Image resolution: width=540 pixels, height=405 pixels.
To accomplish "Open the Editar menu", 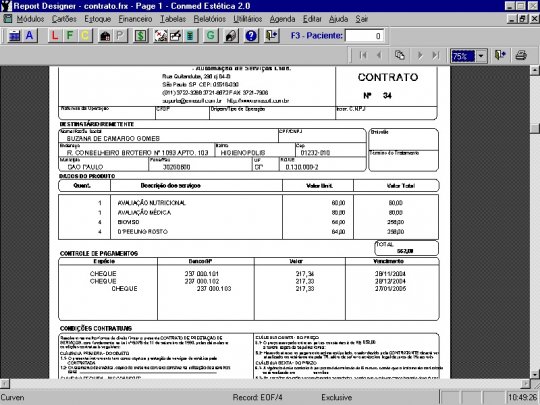I will (x=312, y=19).
